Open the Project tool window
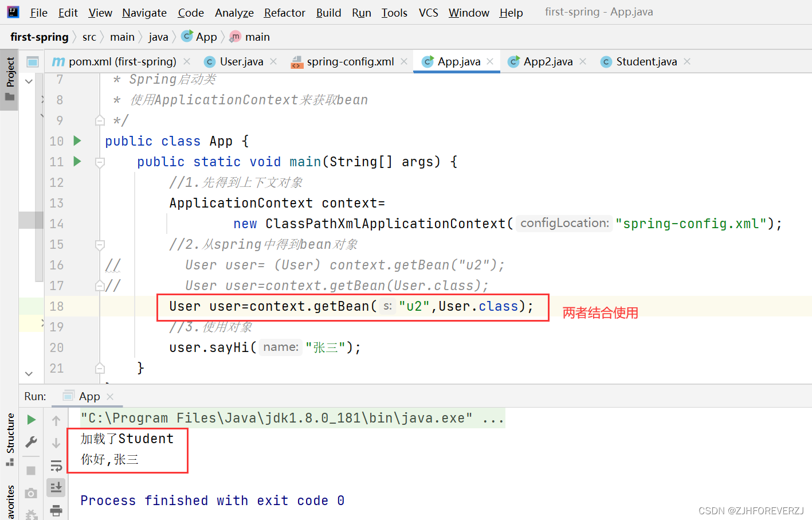 pyautogui.click(x=10, y=80)
